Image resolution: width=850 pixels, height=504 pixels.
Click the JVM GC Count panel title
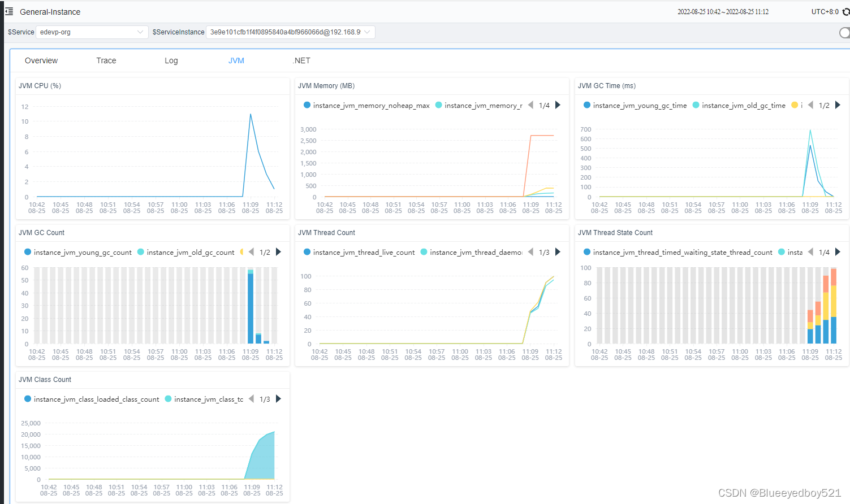point(41,233)
